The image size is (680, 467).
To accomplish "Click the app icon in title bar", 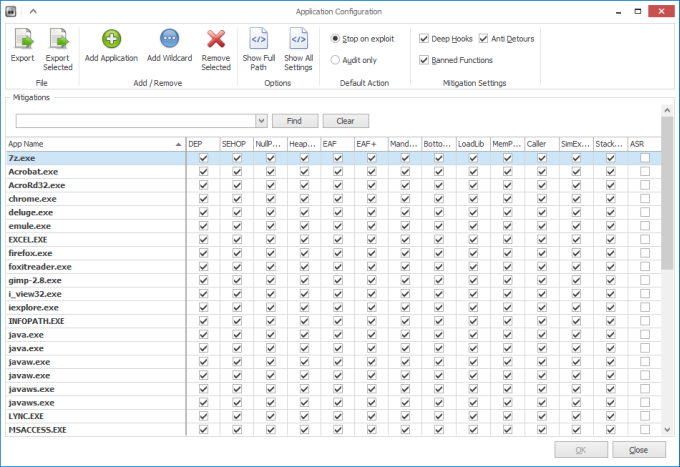I will pos(11,10).
